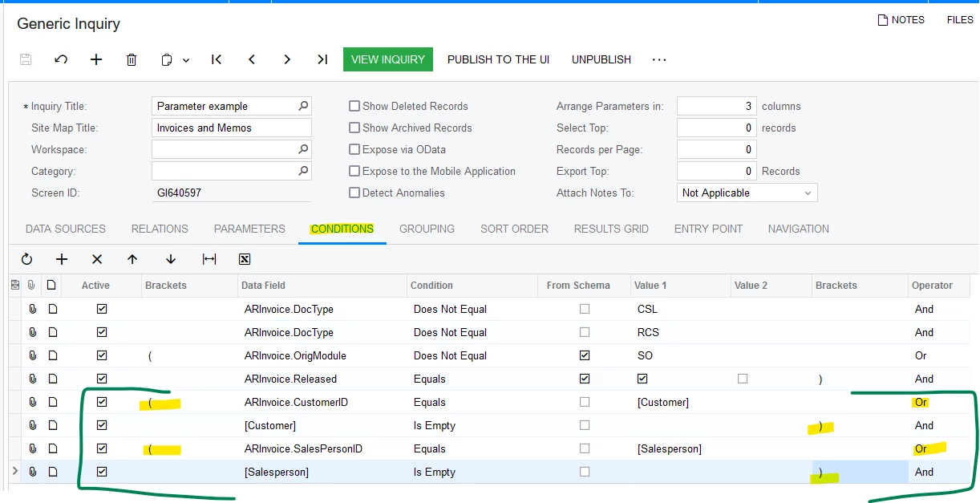The width and height of the screenshot is (980, 503).
Task: Open Inquiry Title lookup magnifier
Action: 303,106
